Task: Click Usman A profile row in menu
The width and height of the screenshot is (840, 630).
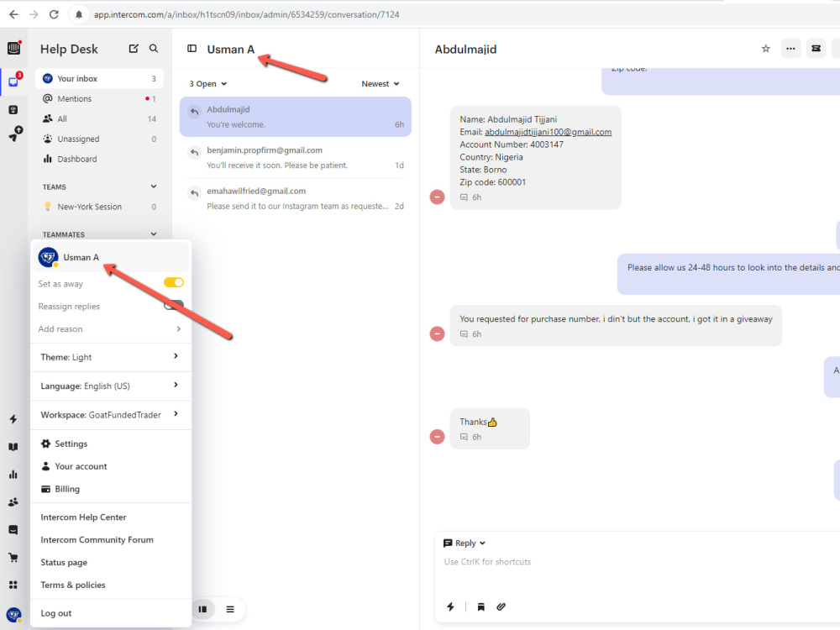Action: (x=110, y=257)
